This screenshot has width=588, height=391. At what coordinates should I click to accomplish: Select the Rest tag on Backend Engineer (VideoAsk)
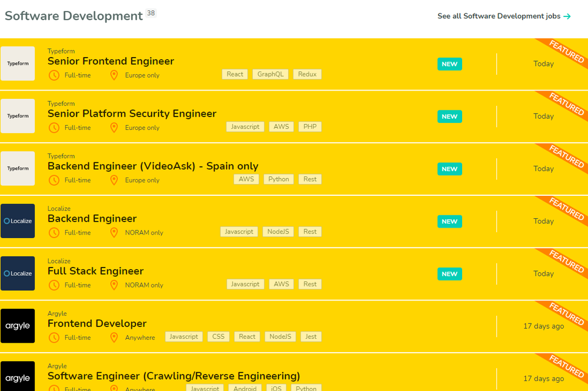pyautogui.click(x=310, y=179)
